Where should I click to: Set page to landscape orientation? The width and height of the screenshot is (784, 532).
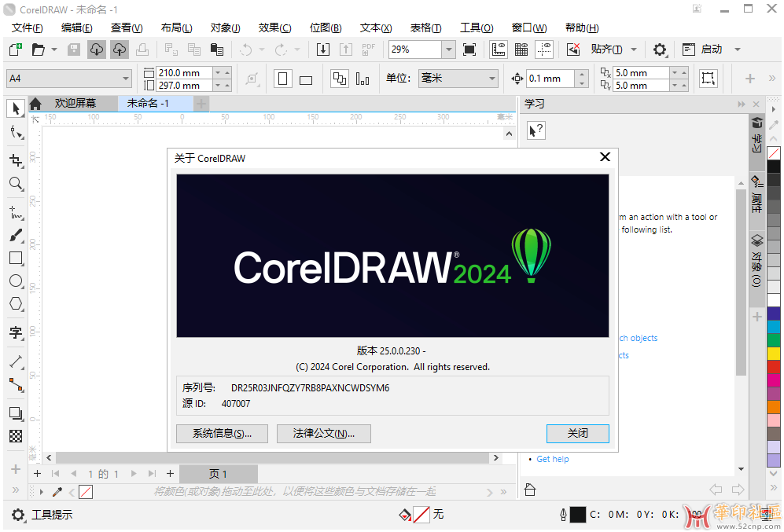pyautogui.click(x=305, y=79)
